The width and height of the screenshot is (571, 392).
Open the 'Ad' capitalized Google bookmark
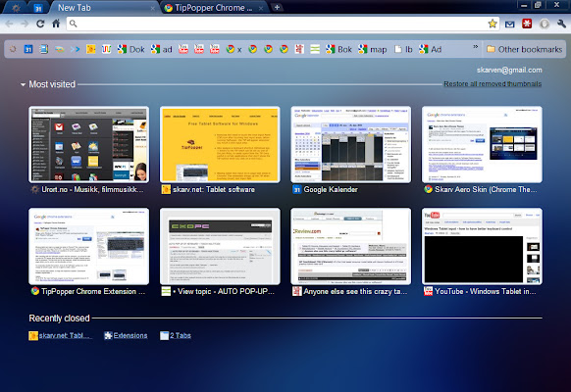tap(430, 49)
